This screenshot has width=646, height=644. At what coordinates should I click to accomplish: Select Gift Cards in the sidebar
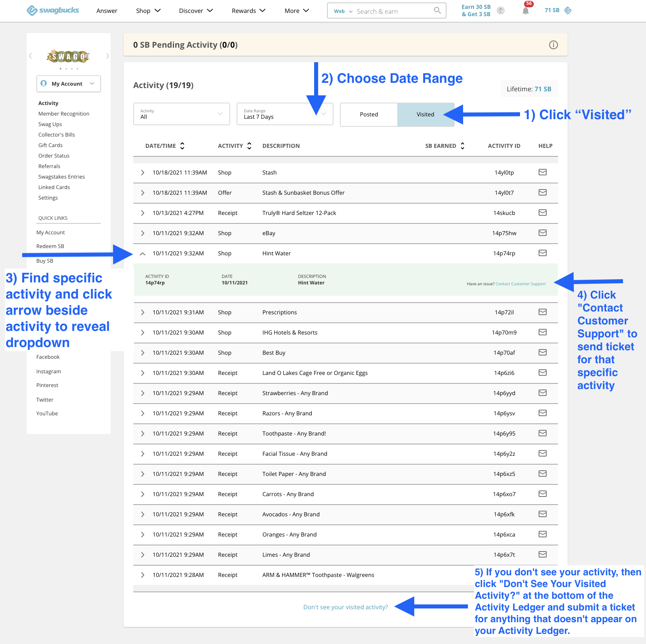[50, 145]
